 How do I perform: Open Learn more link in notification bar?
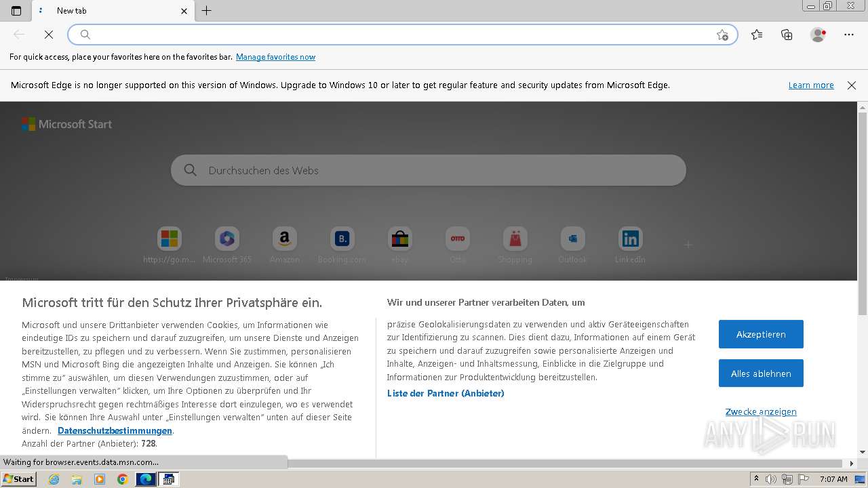(811, 85)
